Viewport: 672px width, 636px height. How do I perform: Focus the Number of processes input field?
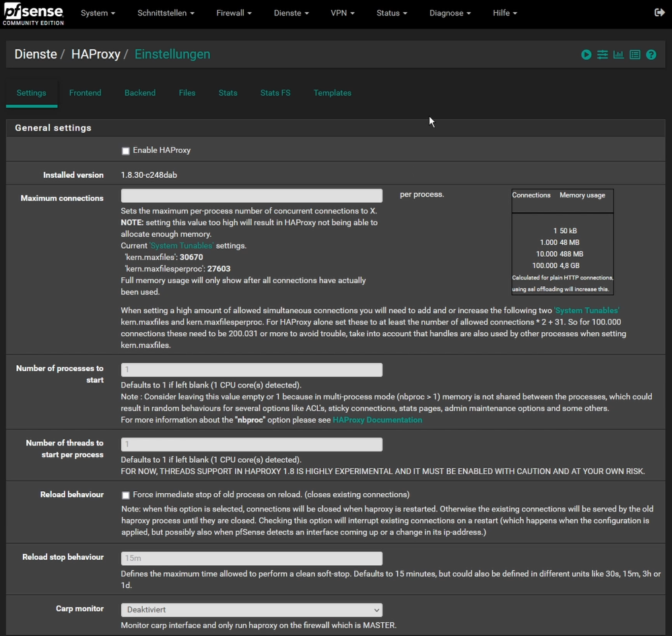coord(252,370)
